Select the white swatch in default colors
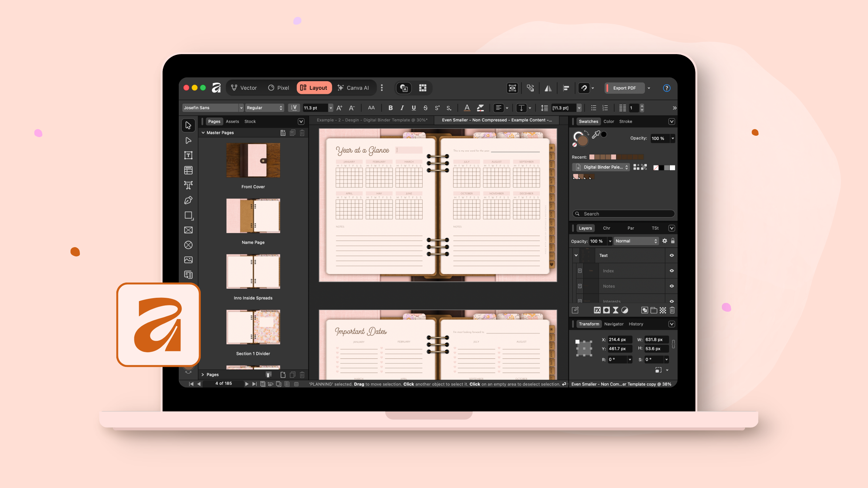The image size is (868, 488). tap(673, 168)
